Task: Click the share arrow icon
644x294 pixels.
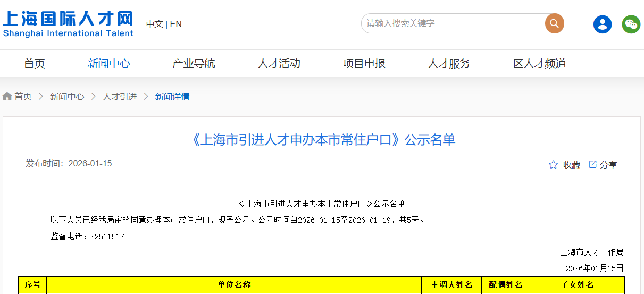Action: point(592,165)
